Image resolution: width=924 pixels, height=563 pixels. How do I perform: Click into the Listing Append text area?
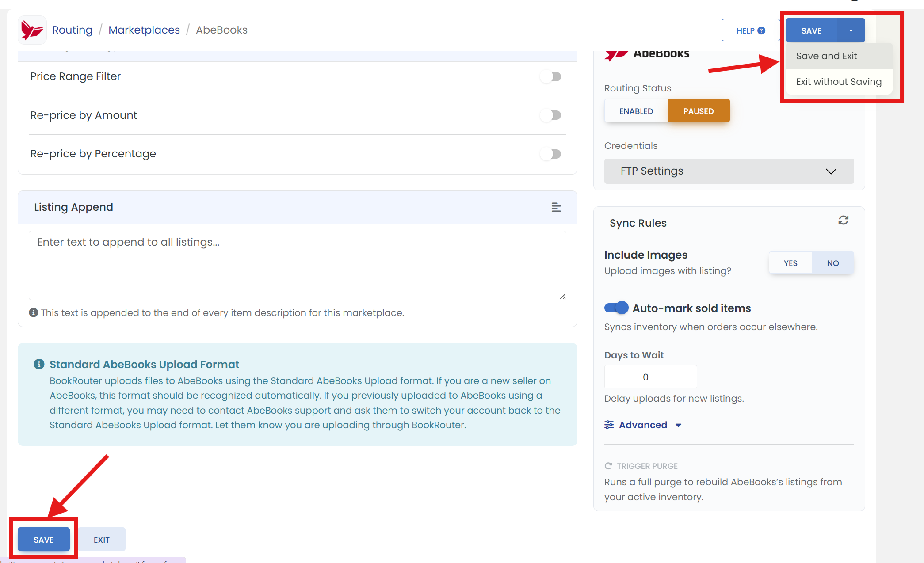(297, 265)
